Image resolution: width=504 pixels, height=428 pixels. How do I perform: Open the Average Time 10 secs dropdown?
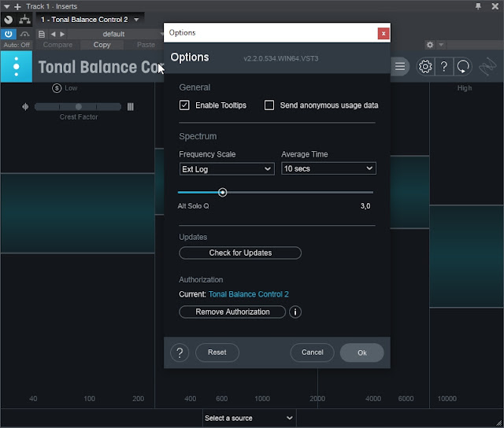(328, 168)
